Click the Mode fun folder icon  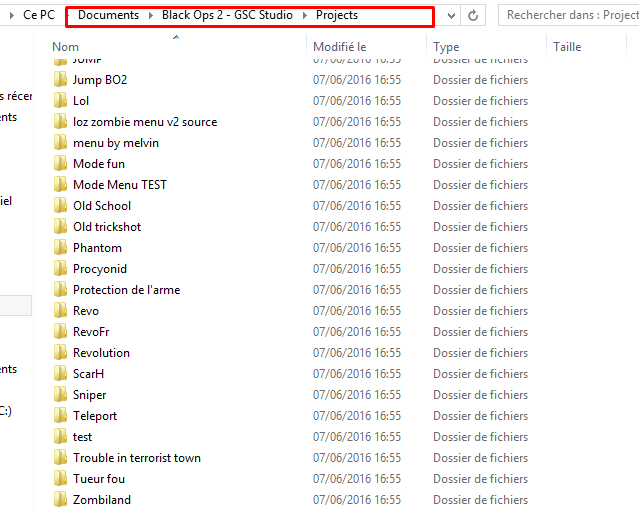pos(60,163)
